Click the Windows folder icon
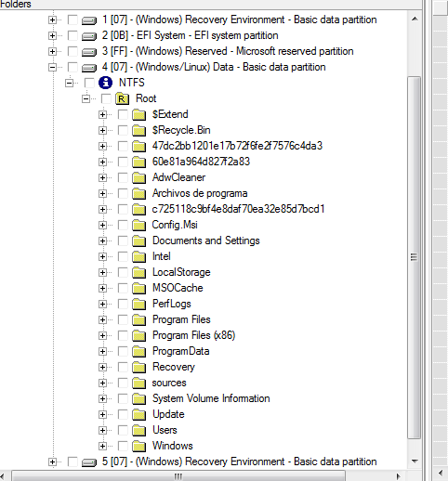448x481 pixels. (x=138, y=446)
